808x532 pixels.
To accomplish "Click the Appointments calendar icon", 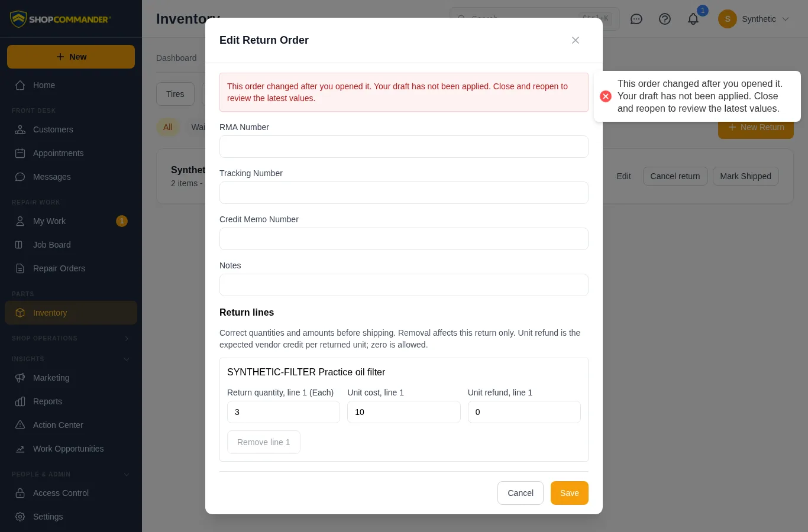I will [20, 153].
